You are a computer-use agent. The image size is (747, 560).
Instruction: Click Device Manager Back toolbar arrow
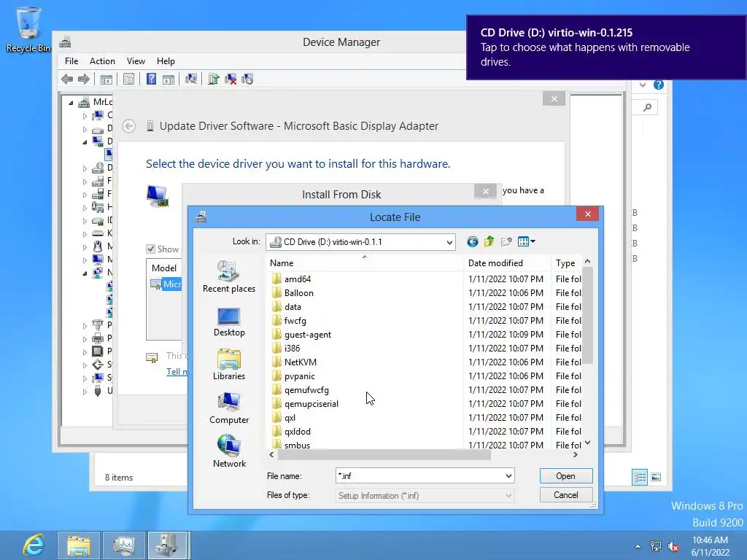click(67, 79)
